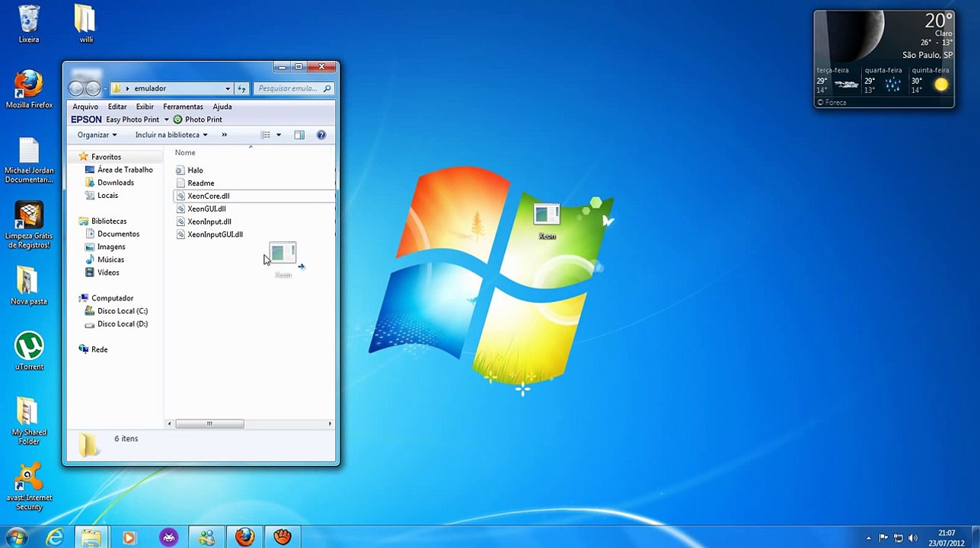
Task: Sort files by the Nome column
Action: tap(185, 152)
